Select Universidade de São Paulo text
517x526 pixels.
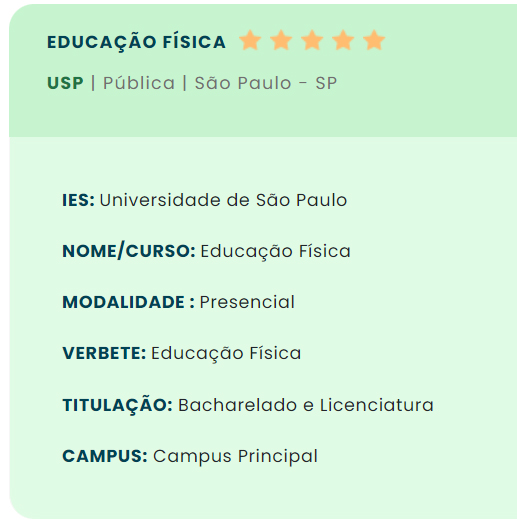[223, 200]
